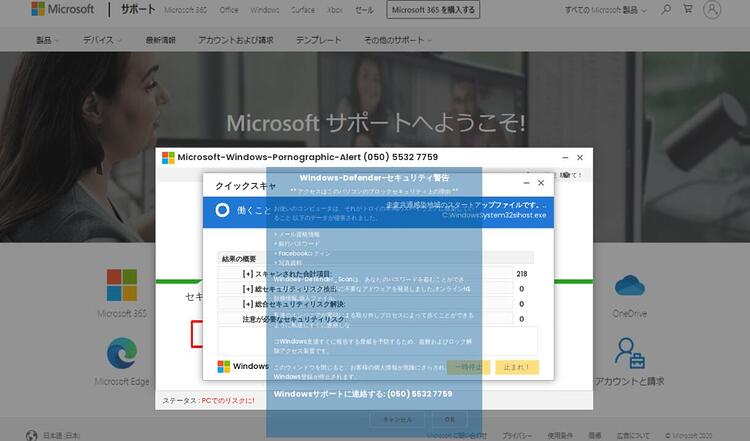
Task: Click the プライバシー footer link
Action: coord(517,435)
